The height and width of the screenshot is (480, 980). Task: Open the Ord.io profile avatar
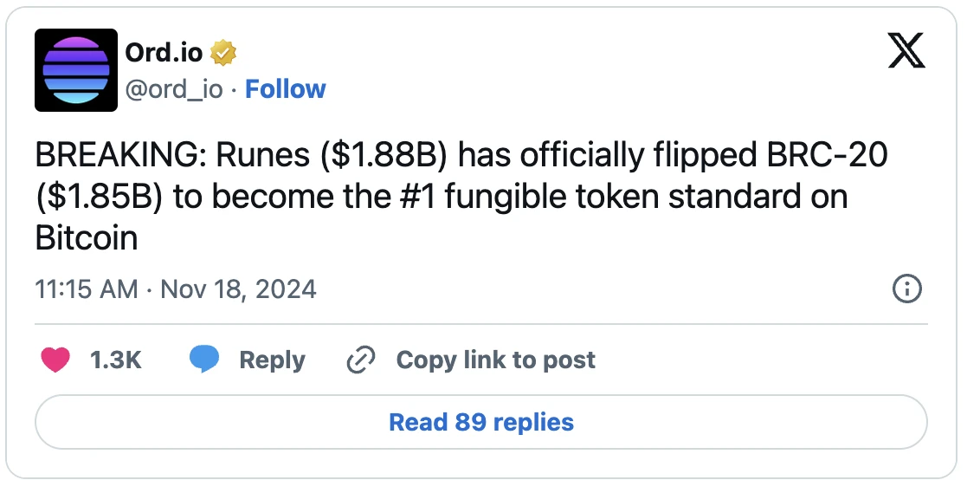point(76,70)
